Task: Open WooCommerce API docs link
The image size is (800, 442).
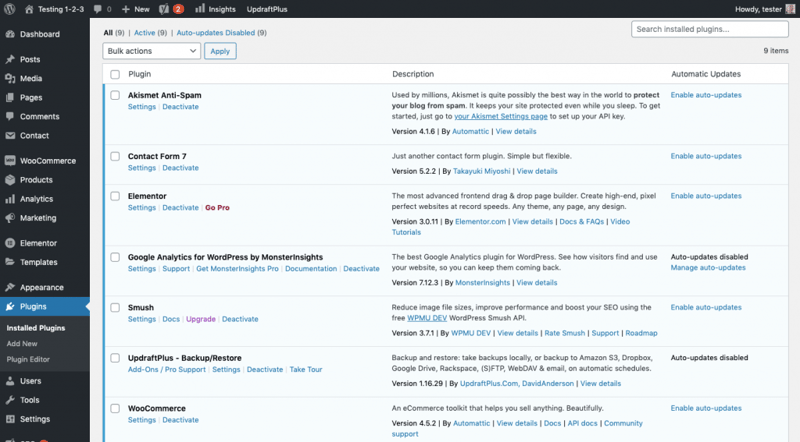Action: pos(582,423)
